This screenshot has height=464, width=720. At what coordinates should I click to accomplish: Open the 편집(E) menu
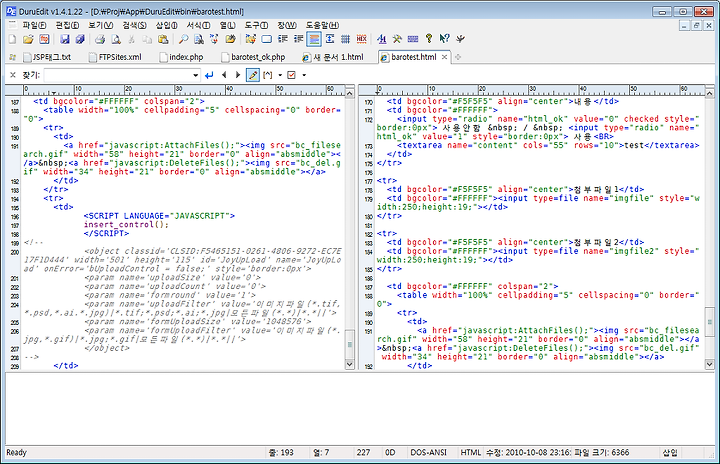pos(67,25)
